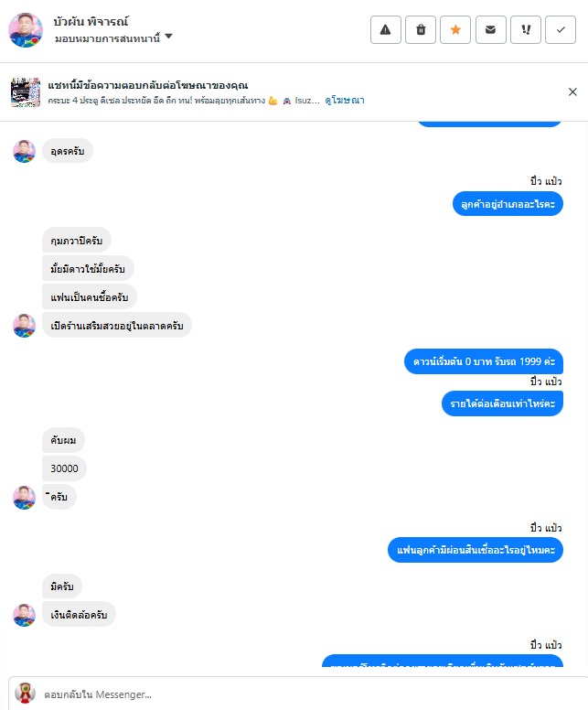Screen dimensions: 588x710
Task: Mark conversation unread with envelope icon
Action: click(x=491, y=30)
